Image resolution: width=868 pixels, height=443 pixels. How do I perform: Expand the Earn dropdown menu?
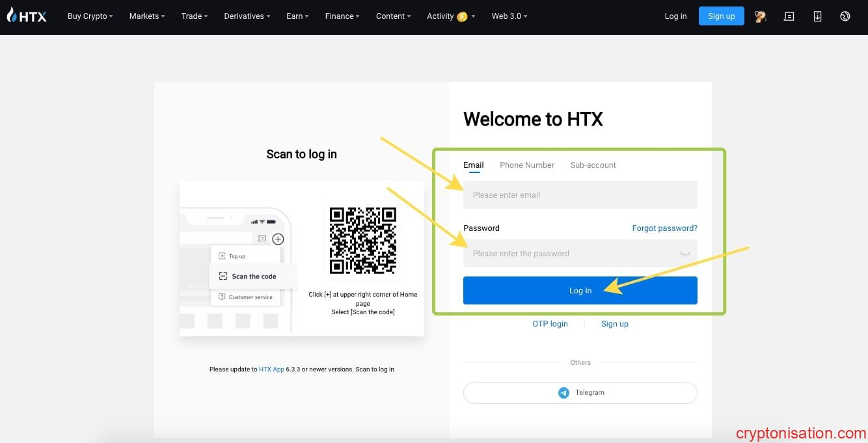click(x=297, y=16)
